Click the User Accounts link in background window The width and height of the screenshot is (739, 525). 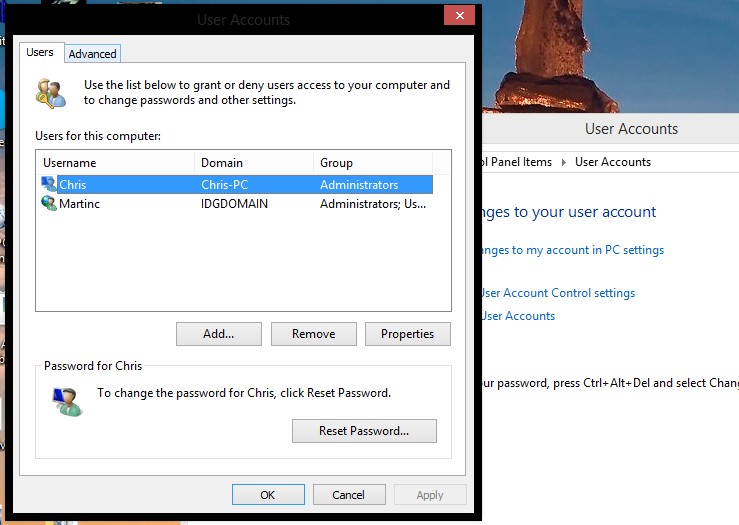(x=518, y=316)
